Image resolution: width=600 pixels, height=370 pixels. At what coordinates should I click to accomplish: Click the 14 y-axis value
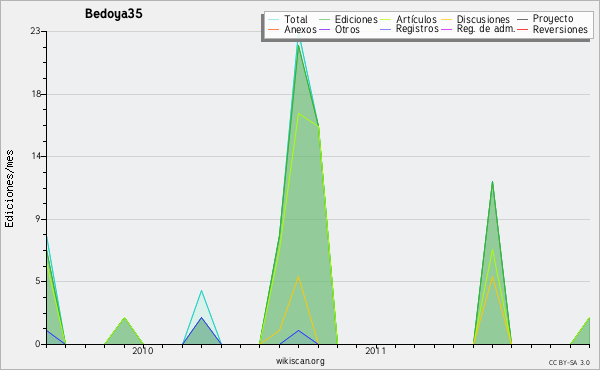tap(35, 156)
